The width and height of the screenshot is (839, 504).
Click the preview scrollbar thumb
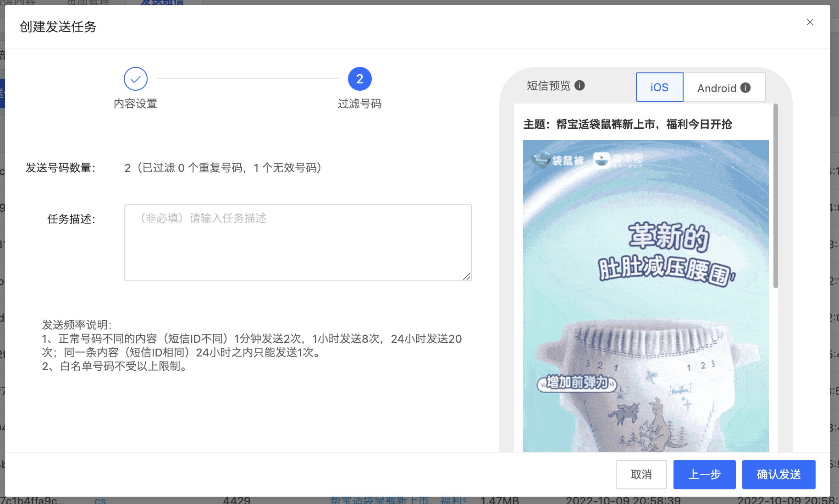776,196
